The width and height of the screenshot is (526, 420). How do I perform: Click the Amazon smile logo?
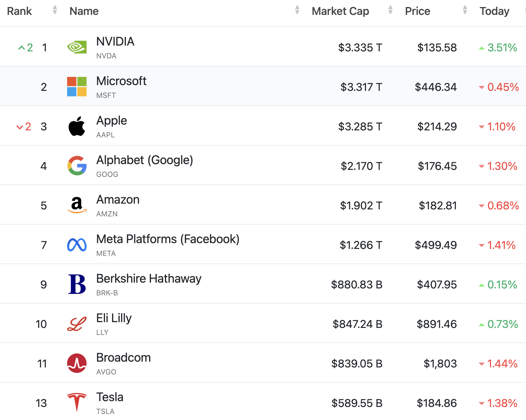pos(77,205)
